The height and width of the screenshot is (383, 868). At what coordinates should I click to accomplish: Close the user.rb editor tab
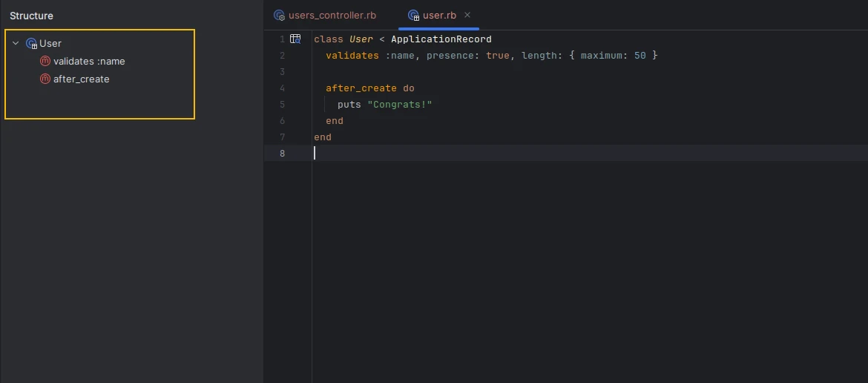(467, 15)
